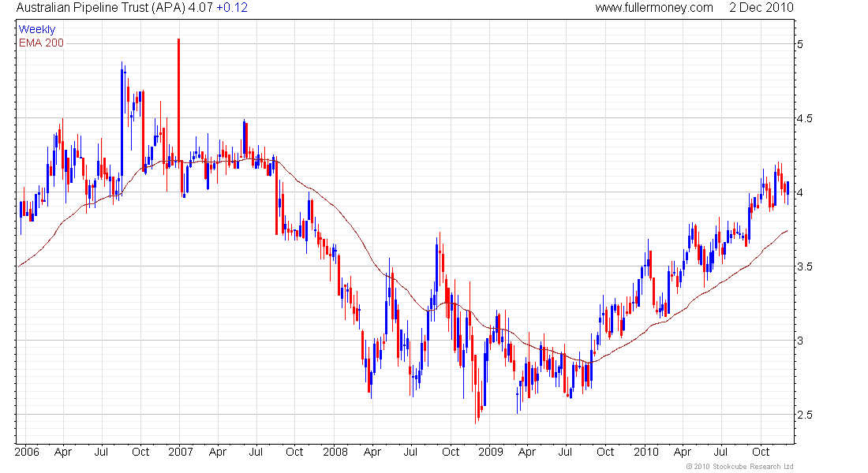Click the x-axis label '2009'

tap(491, 452)
